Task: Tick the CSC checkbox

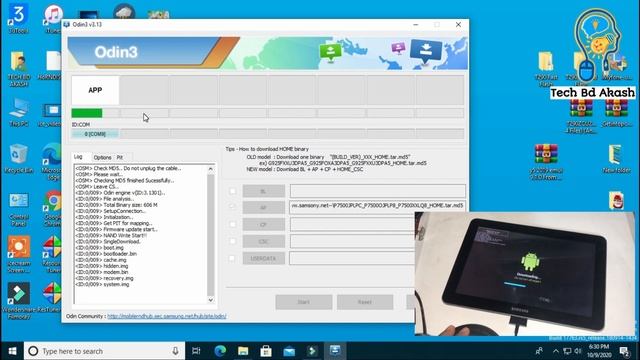Action: pos(232,241)
